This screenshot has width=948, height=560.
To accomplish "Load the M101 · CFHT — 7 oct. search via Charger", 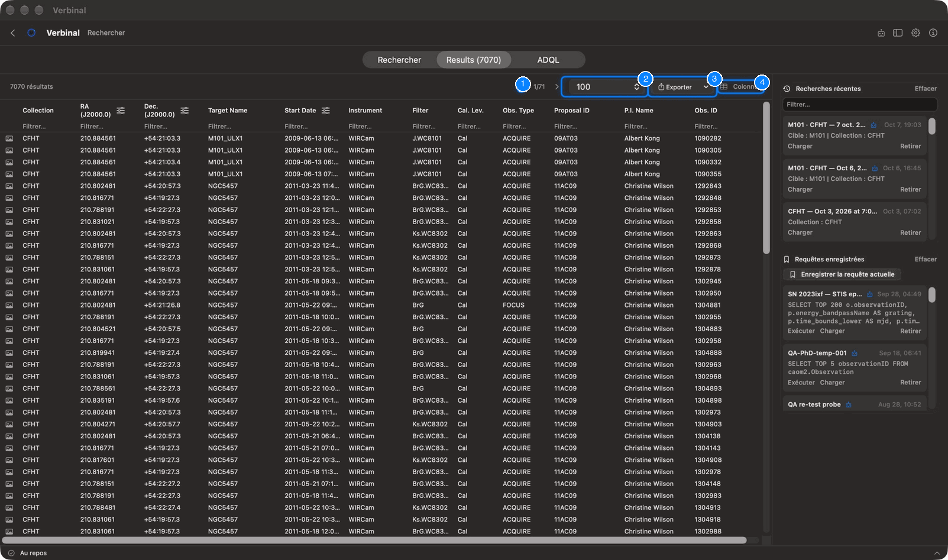I will tap(800, 146).
